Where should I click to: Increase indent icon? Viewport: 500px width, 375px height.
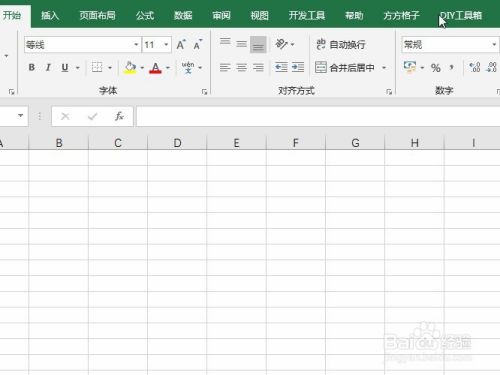point(298,68)
